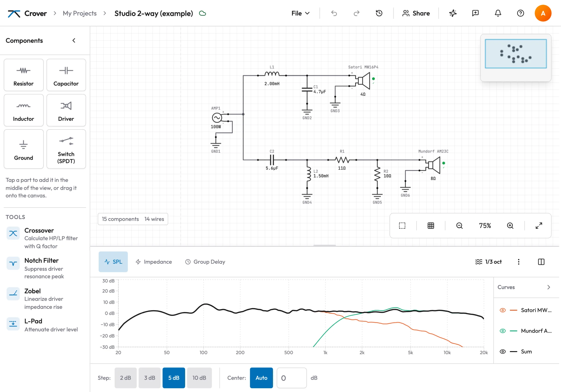This screenshot has height=392, width=561.
Task: Open the File dropdown menu
Action: click(301, 13)
